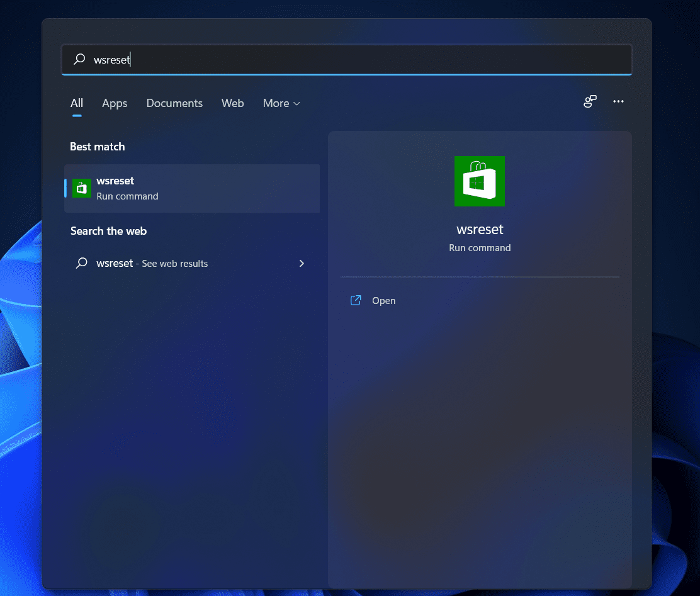Open the feedback people icon at top right

point(590,102)
